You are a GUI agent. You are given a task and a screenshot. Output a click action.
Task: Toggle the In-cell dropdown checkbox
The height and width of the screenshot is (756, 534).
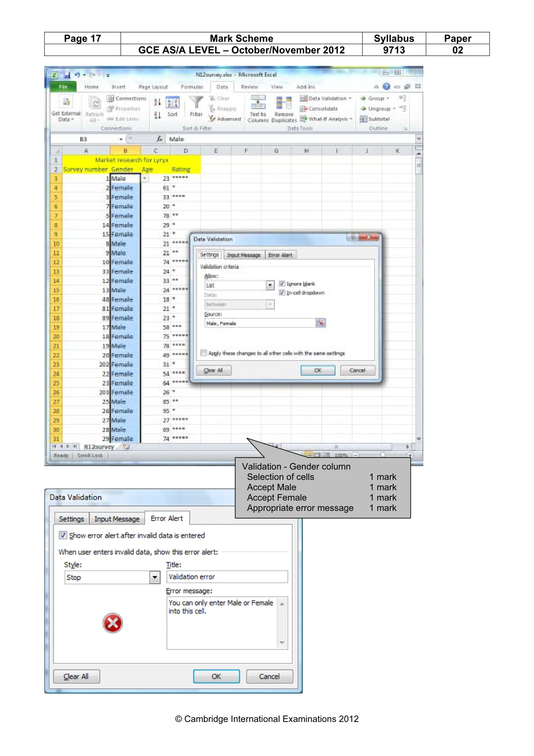[x=282, y=292]
